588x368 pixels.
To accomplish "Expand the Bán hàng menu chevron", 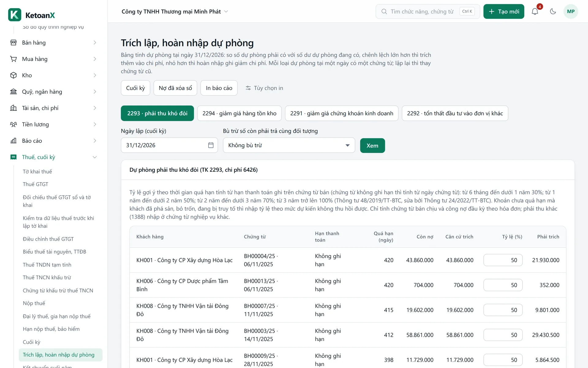I will click(95, 43).
